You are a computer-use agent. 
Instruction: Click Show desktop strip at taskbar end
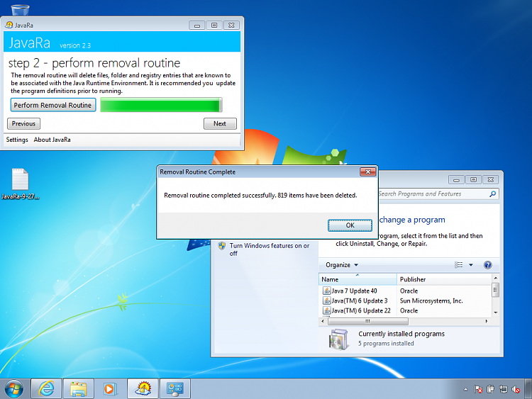(528, 388)
